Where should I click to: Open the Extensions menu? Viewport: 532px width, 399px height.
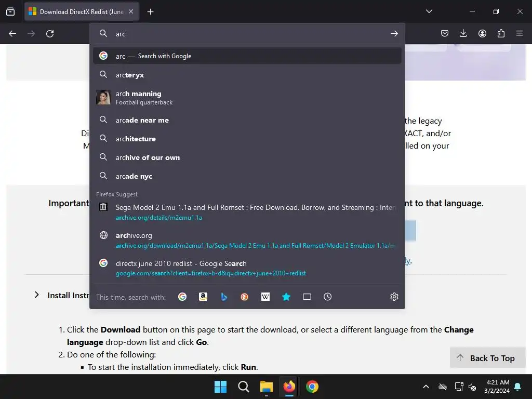501,33
